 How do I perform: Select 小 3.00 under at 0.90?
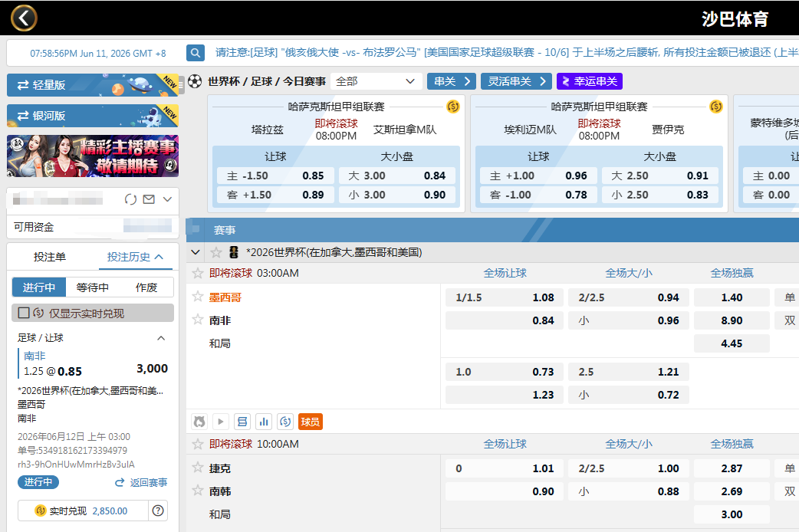click(397, 195)
